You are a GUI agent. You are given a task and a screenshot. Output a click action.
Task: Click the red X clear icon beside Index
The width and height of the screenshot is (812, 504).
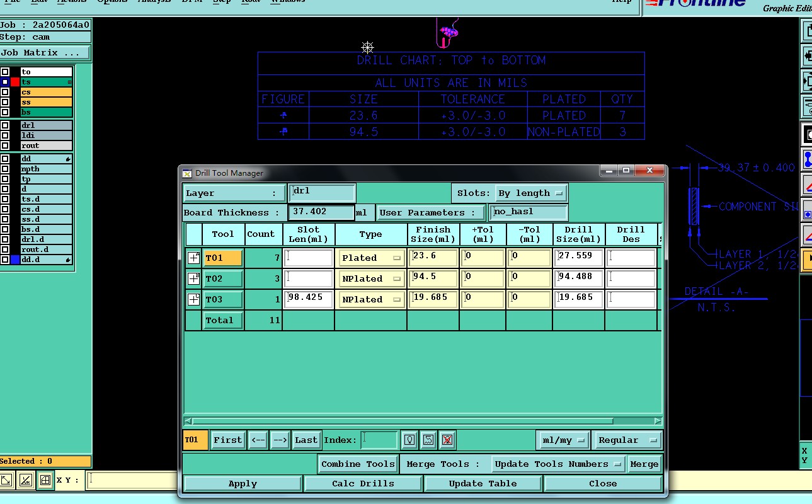point(447,440)
